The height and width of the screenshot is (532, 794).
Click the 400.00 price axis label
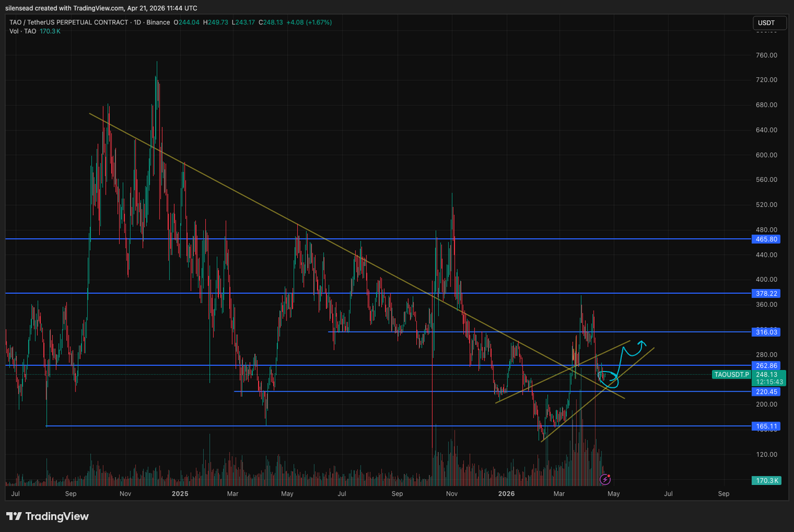pos(766,280)
